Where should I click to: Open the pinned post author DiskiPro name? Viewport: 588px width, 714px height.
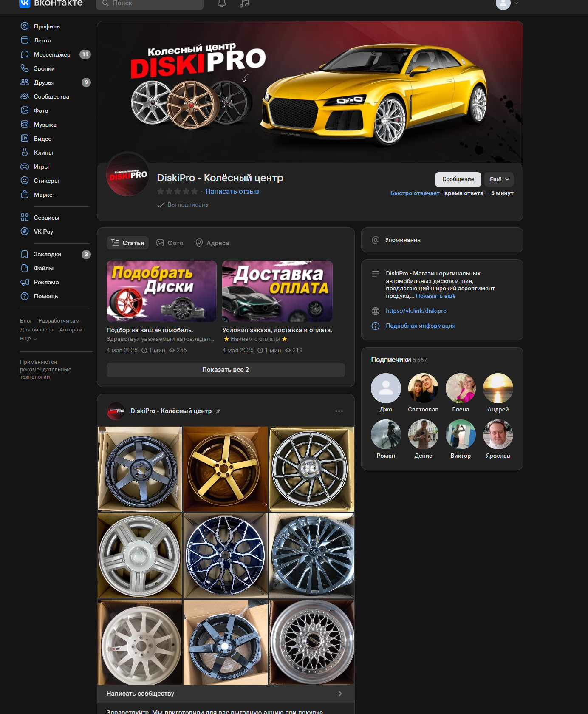pos(171,411)
